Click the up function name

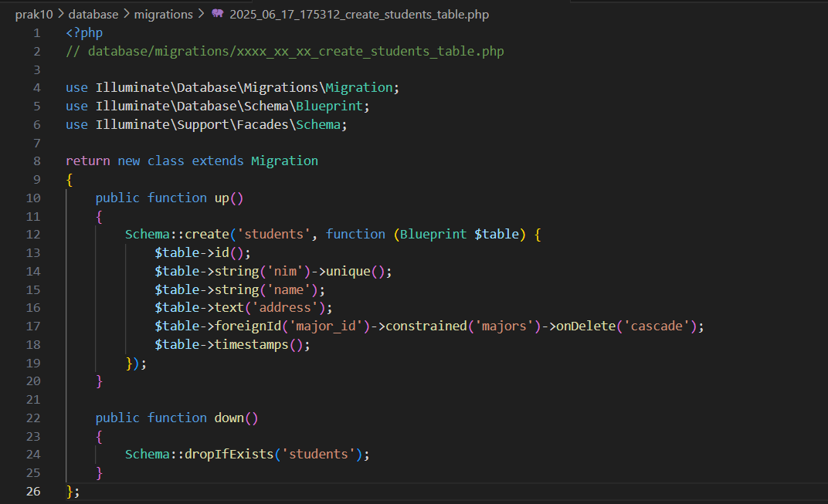222,198
